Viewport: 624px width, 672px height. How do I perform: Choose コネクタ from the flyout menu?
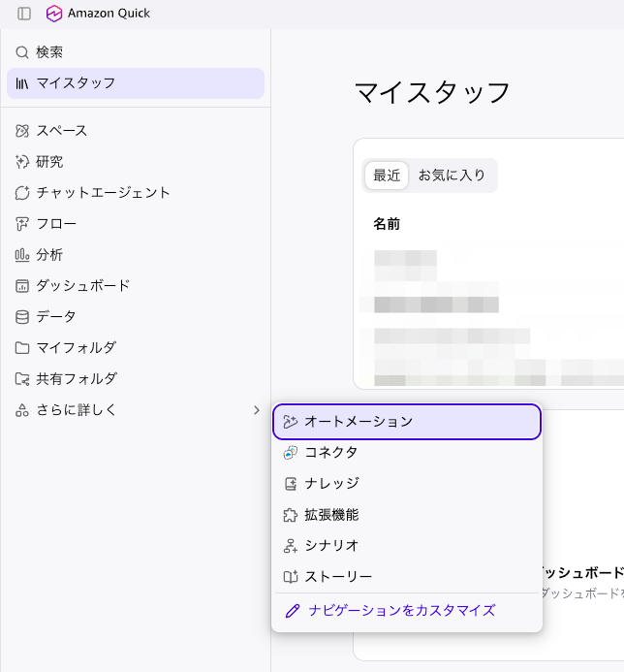[407, 453]
